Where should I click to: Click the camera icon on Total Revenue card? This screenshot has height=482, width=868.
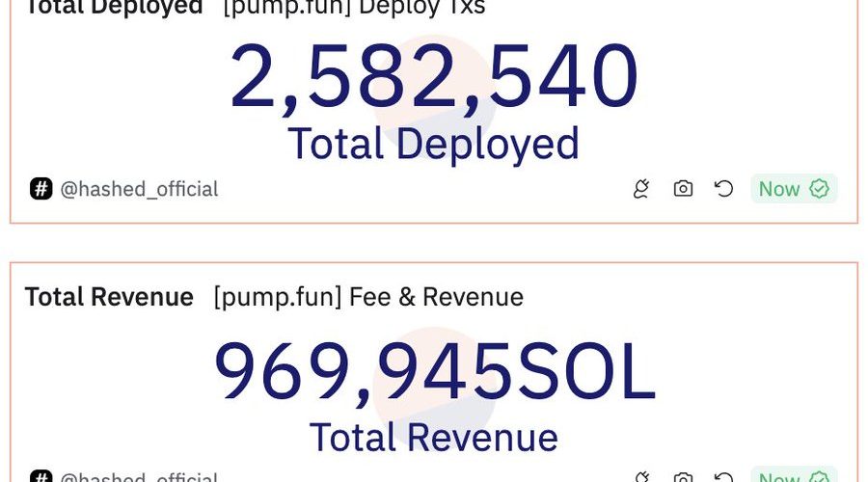(x=683, y=477)
